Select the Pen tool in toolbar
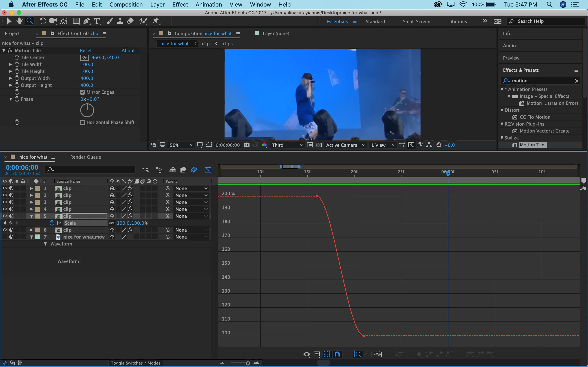Viewport: 588px width, 367px height. point(86,21)
